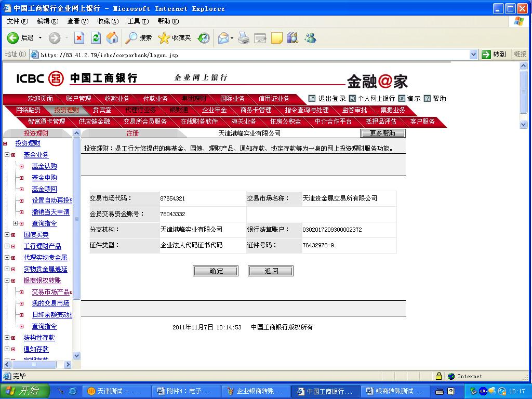The height and width of the screenshot is (399, 532).
Task: Click the 返回 back button
Action: point(270,271)
